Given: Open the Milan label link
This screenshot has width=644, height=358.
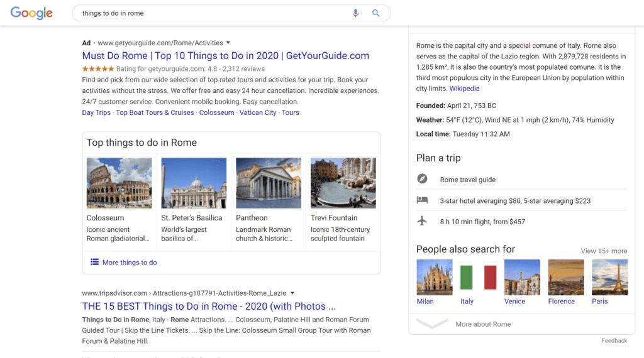Looking at the screenshot, I should [x=425, y=301].
